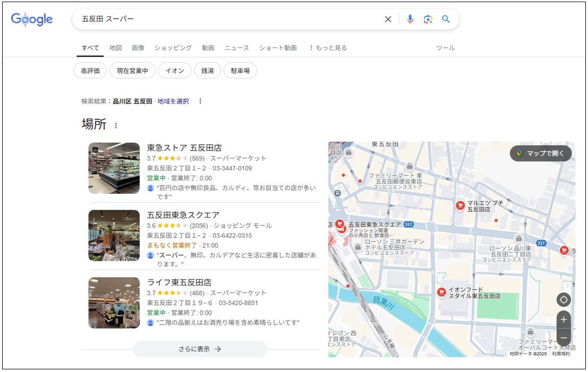The height and width of the screenshot is (372, 588).
Task: Open the ニュース tab
Action: (236, 48)
